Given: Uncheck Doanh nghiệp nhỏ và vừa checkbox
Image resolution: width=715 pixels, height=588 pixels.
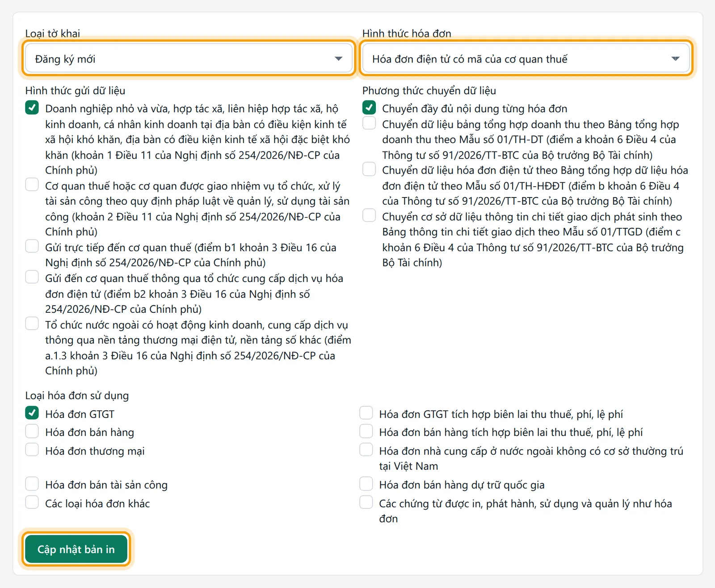Looking at the screenshot, I should [32, 108].
